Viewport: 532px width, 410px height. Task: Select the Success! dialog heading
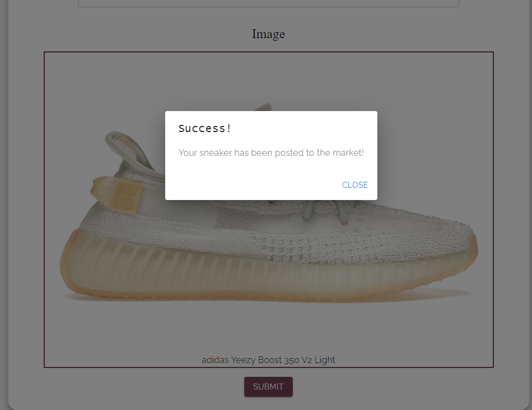click(x=205, y=129)
